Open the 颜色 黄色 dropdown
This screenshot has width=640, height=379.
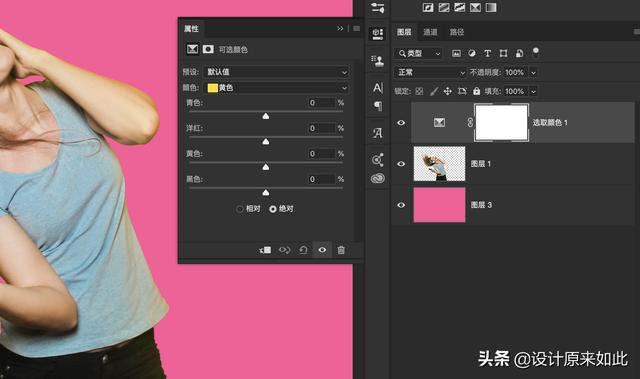pyautogui.click(x=276, y=88)
